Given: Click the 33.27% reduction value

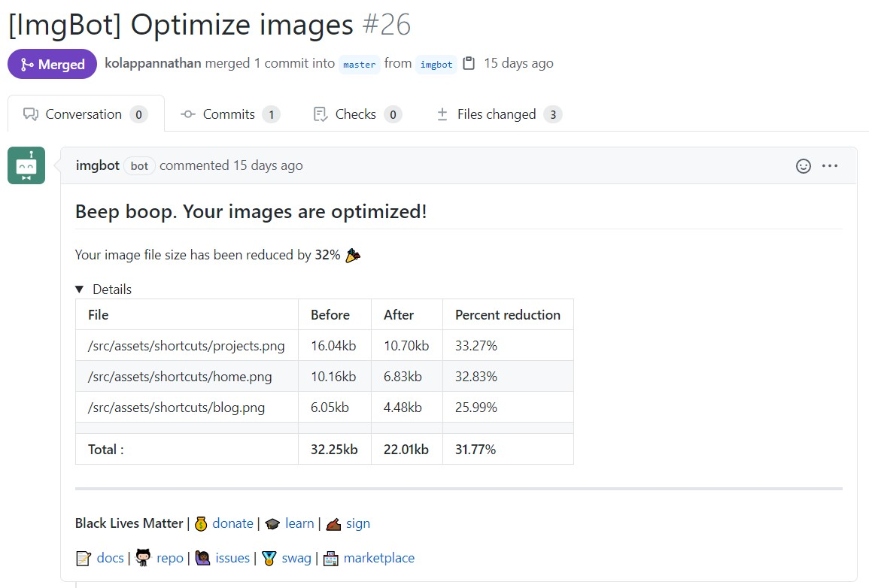Looking at the screenshot, I should (x=476, y=345).
